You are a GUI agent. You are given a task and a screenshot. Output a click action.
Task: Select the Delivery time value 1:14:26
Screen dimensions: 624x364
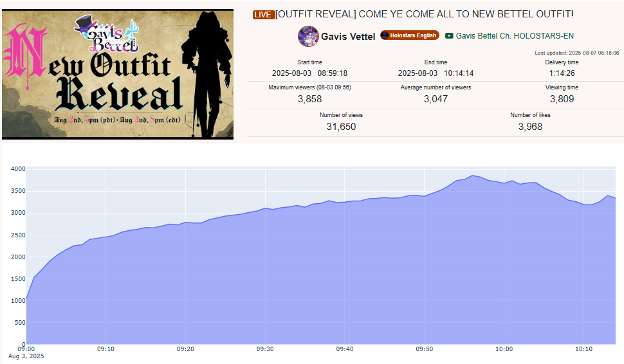[x=562, y=73]
